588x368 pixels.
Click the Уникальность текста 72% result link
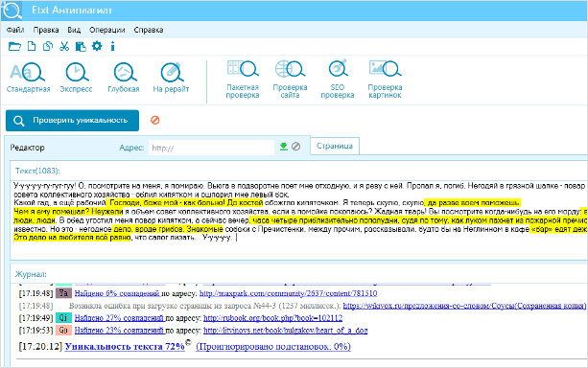click(125, 346)
